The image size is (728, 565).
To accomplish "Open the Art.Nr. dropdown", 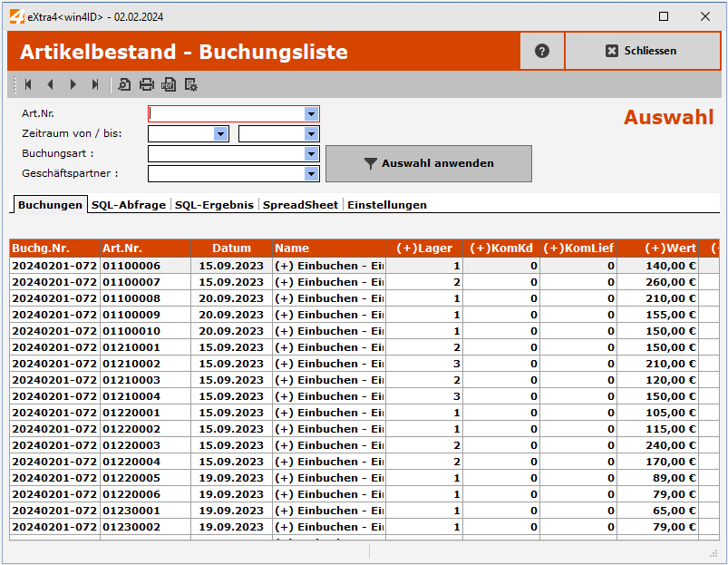I will [311, 112].
